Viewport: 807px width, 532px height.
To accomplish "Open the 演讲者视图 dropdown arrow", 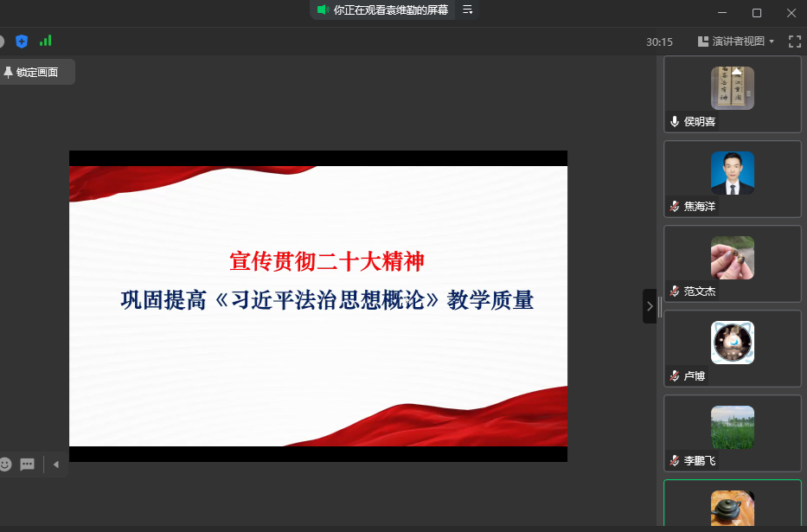I will click(x=773, y=41).
